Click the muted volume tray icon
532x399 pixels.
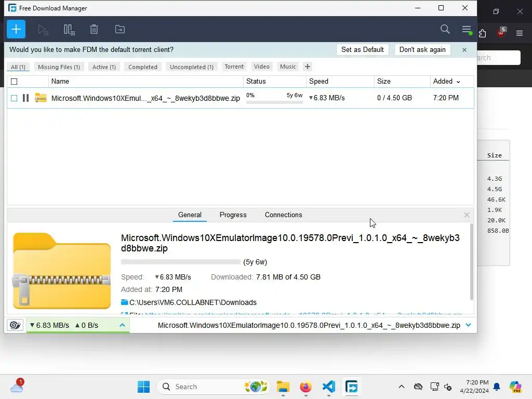448,387
